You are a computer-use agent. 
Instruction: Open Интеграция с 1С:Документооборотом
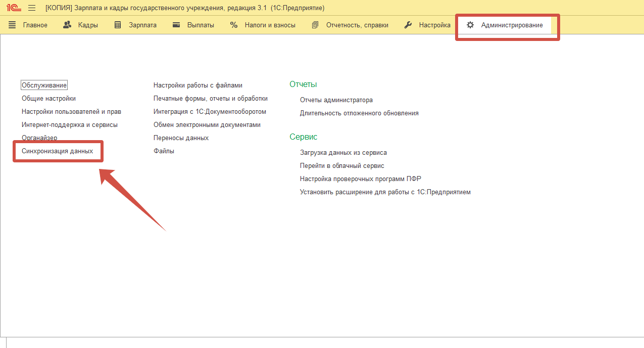point(210,111)
